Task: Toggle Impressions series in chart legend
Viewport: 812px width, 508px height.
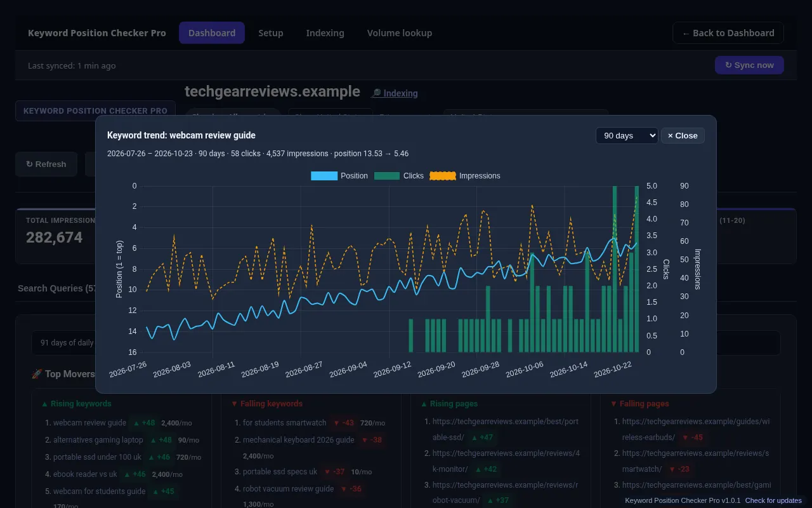Action: tap(465, 176)
